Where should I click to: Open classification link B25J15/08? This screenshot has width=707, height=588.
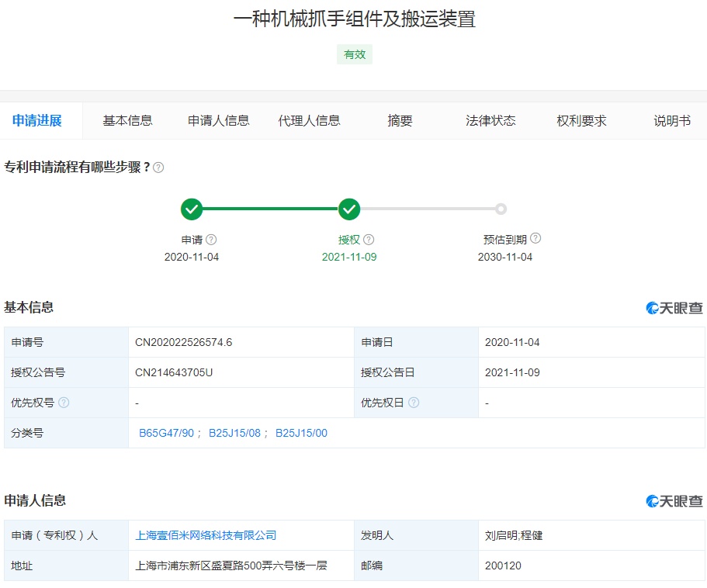234,433
